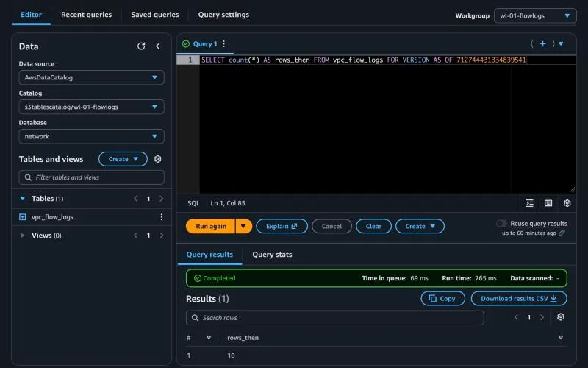
Task: Open the Saved queries tab
Action: (x=155, y=15)
